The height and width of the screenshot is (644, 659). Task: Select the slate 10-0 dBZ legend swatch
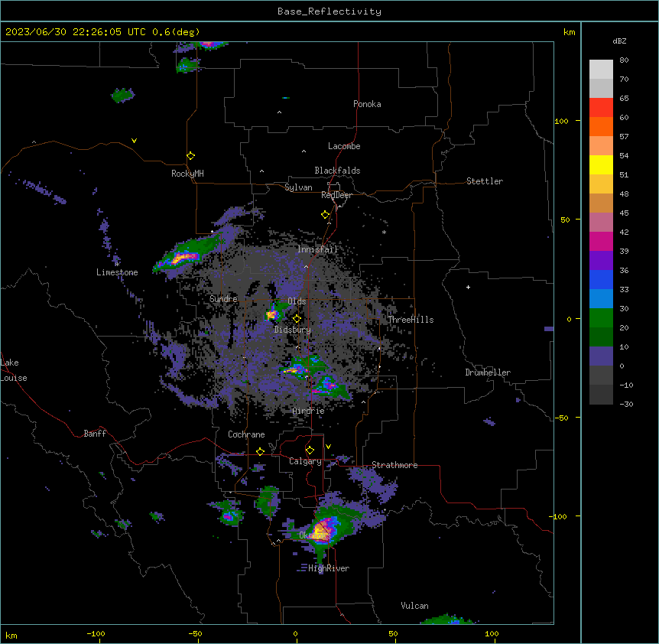[x=601, y=356]
